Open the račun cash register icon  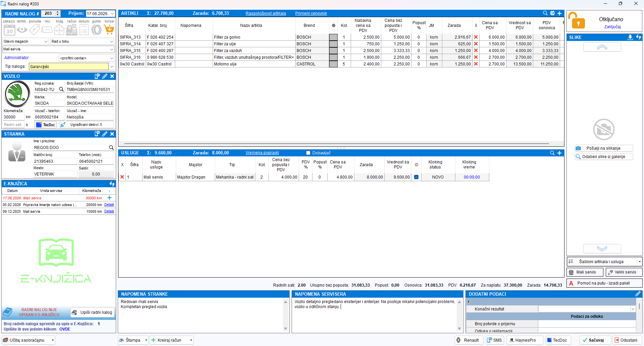pos(71,30)
